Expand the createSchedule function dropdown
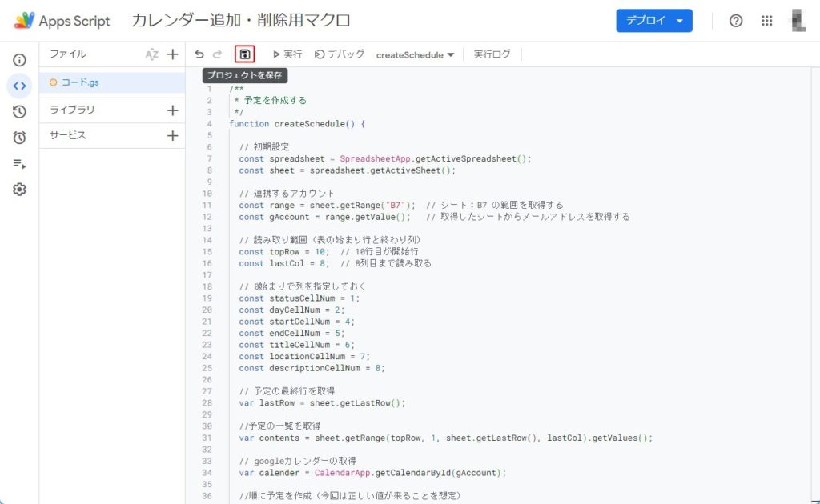 (x=415, y=55)
